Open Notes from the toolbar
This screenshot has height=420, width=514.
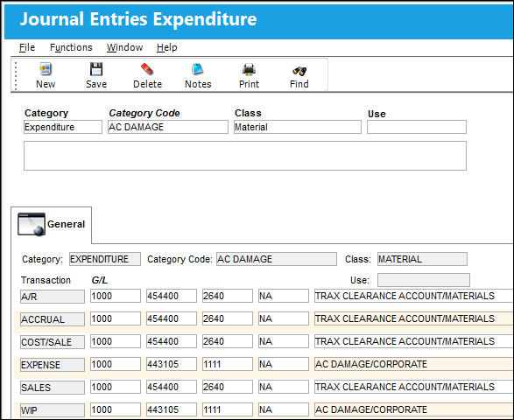click(x=198, y=75)
